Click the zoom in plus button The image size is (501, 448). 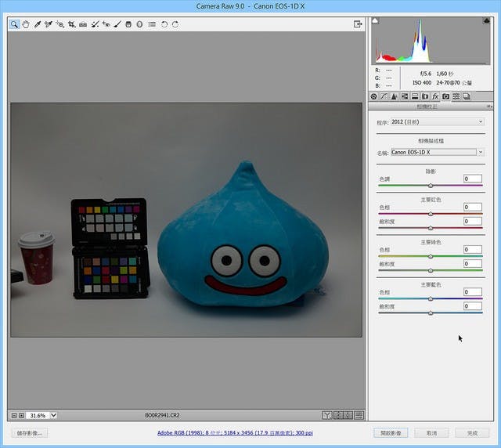point(21,415)
